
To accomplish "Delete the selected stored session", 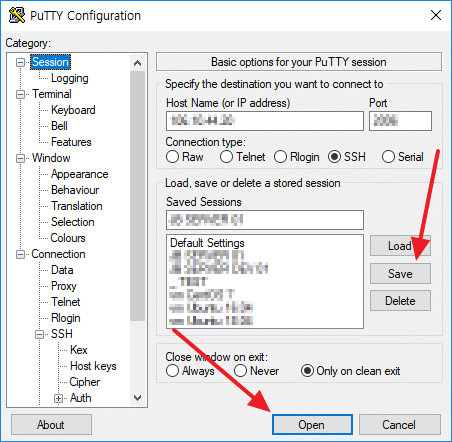I will pos(400,301).
